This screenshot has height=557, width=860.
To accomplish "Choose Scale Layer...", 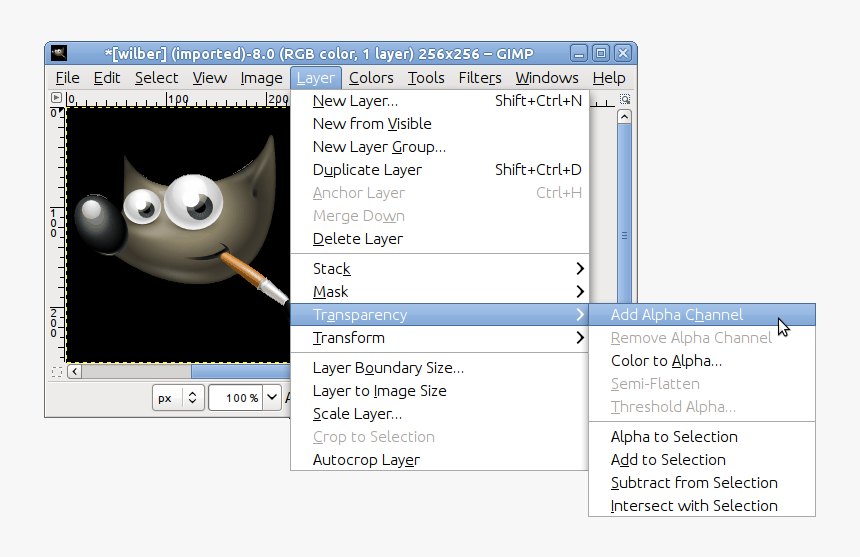I will [440, 414].
